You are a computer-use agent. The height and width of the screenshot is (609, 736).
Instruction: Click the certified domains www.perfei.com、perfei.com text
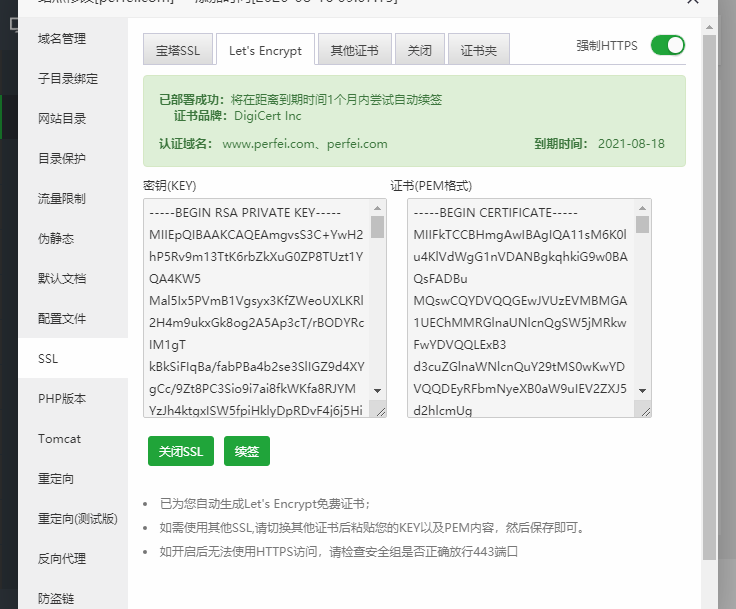point(305,144)
